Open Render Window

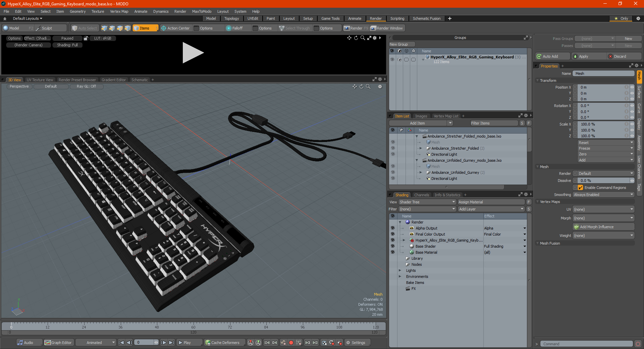pyautogui.click(x=387, y=28)
